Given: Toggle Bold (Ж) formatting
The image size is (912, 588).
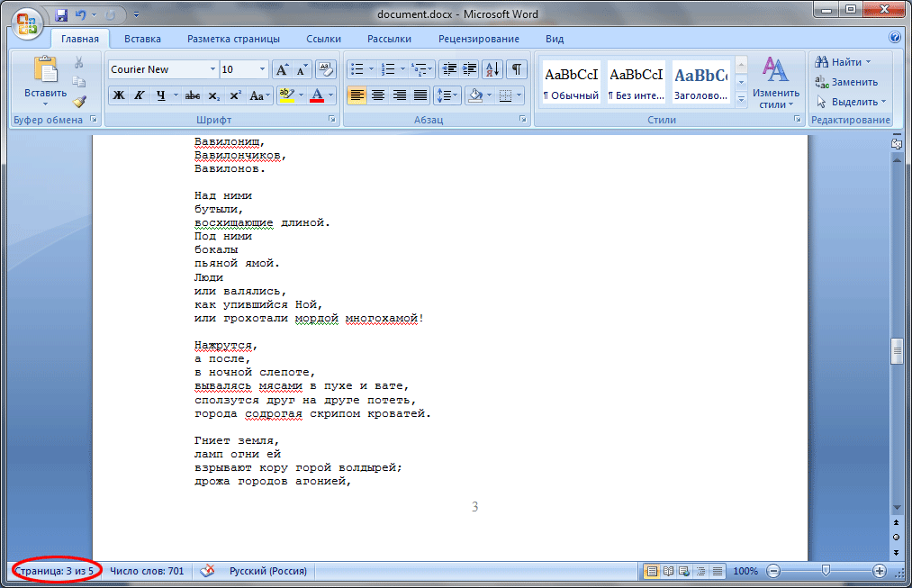Looking at the screenshot, I should coord(118,95).
